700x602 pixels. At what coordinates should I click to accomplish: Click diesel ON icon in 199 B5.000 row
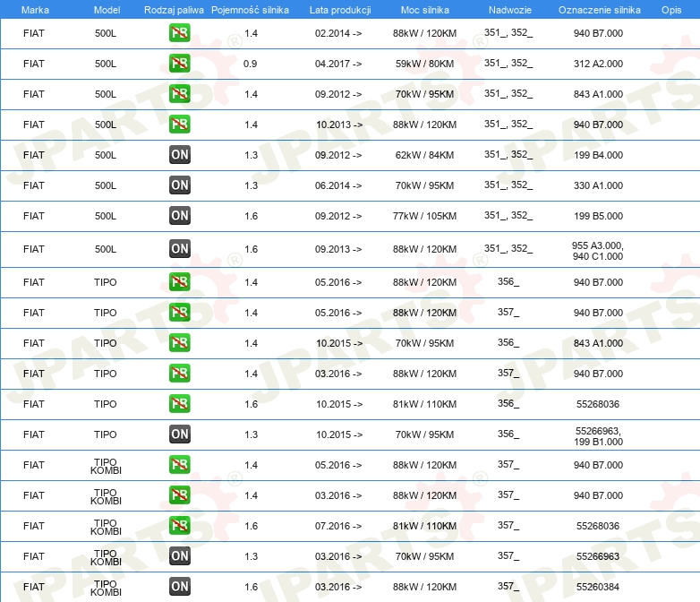(x=179, y=215)
